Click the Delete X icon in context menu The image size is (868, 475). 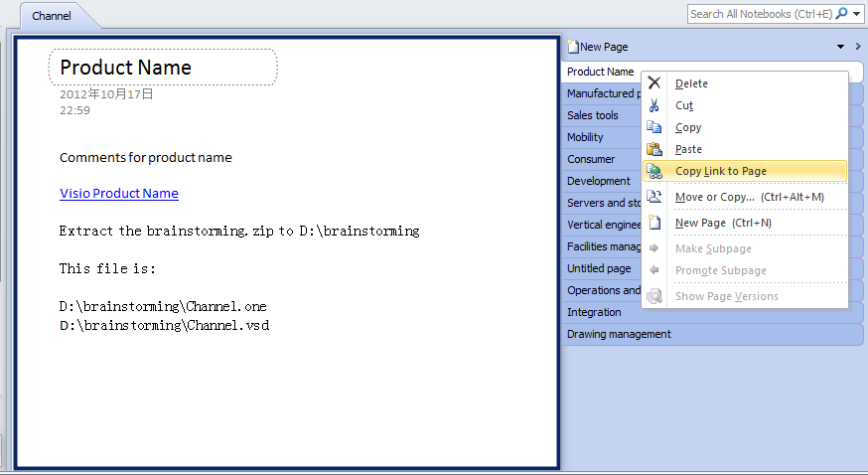point(654,83)
